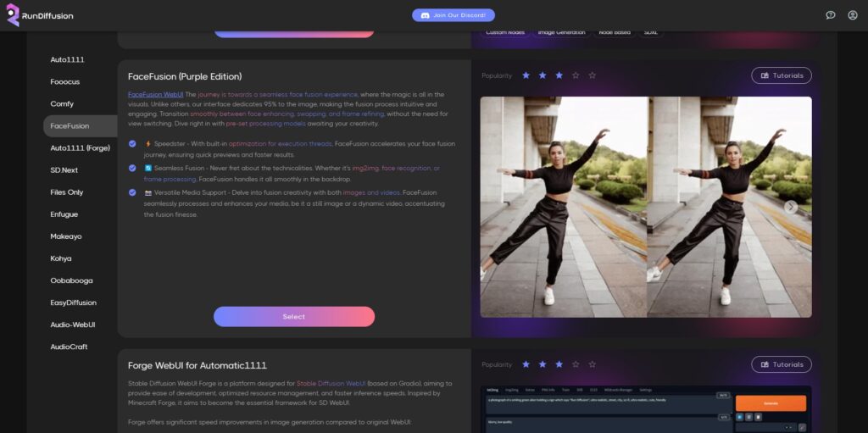Click the RunDiffusion logo

click(39, 15)
